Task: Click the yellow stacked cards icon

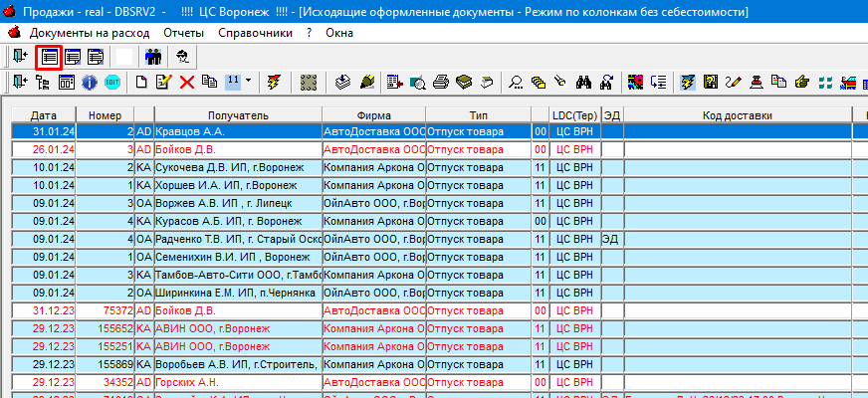Action: (x=539, y=82)
